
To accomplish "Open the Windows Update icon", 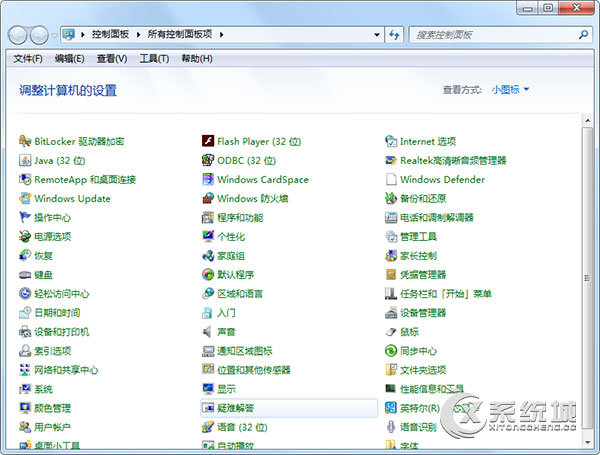I will coord(25,198).
